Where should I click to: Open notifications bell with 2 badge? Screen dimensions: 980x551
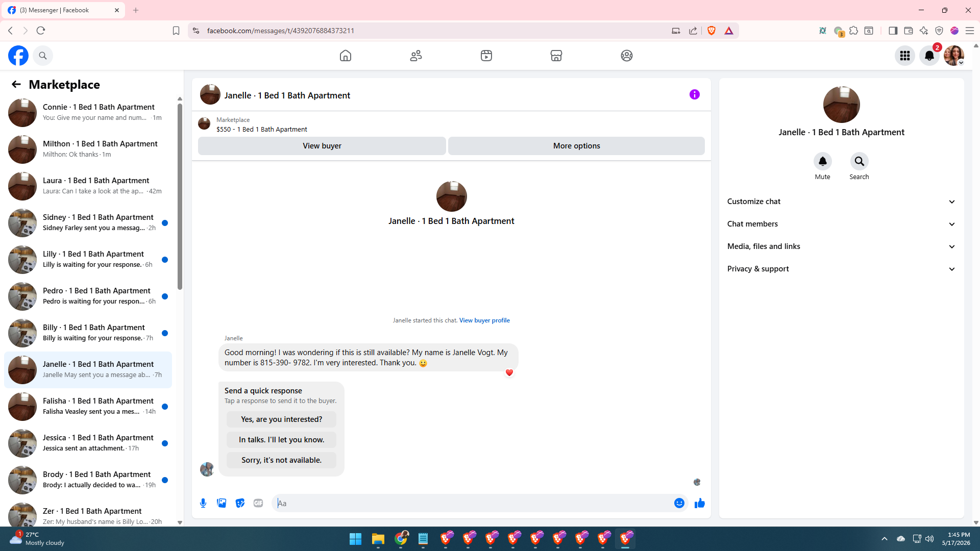(929, 56)
